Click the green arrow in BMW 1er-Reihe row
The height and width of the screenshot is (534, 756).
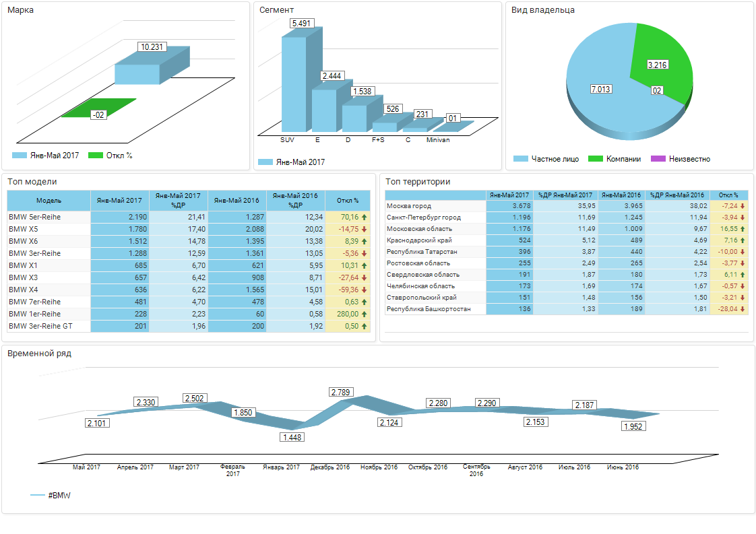coord(364,314)
